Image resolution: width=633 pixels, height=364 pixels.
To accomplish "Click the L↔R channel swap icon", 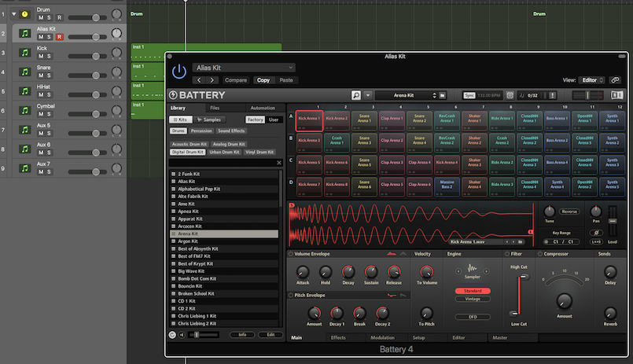I will coord(596,241).
